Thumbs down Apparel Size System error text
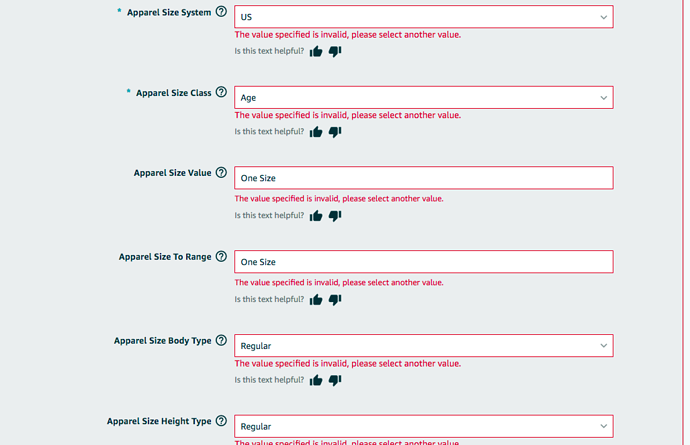 (x=335, y=51)
